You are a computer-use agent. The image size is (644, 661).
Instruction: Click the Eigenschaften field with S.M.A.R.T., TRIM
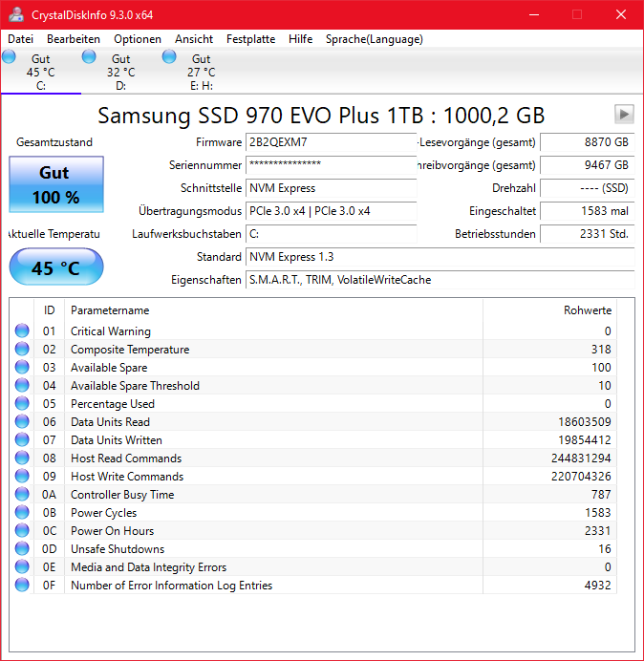click(x=440, y=280)
